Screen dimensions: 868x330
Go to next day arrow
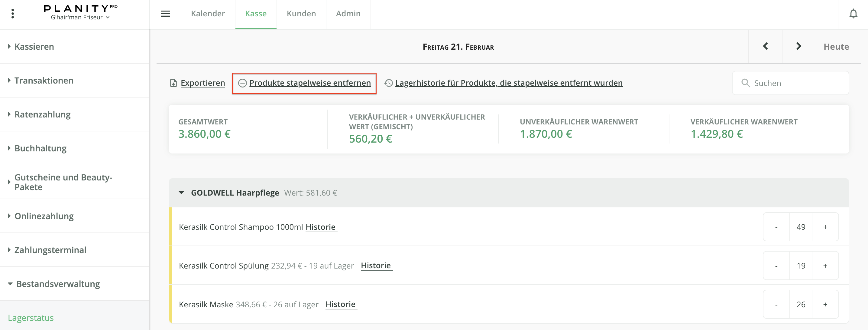tap(798, 46)
